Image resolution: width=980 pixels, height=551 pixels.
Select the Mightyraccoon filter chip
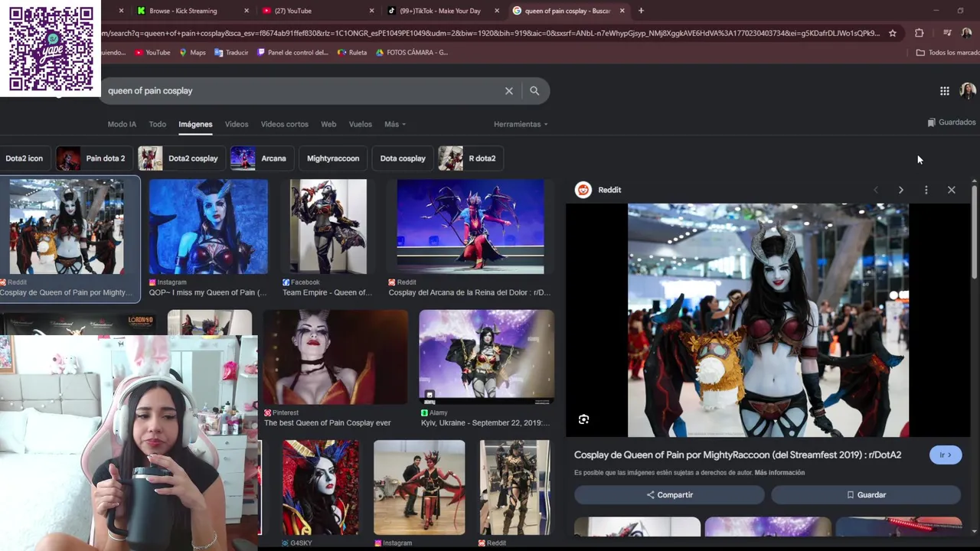(333, 158)
